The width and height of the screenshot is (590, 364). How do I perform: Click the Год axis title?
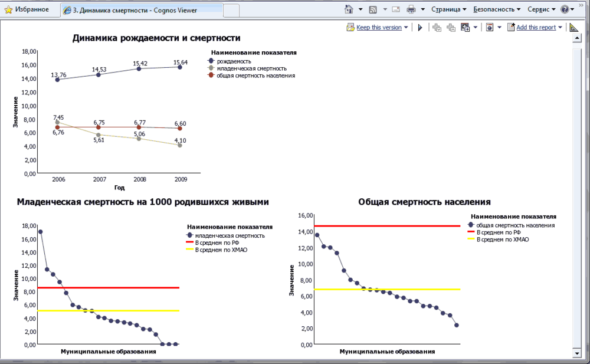coord(119,188)
